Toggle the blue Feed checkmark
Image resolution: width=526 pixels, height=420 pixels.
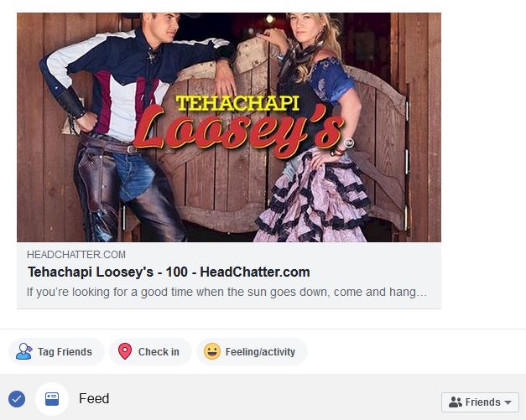[x=17, y=399]
